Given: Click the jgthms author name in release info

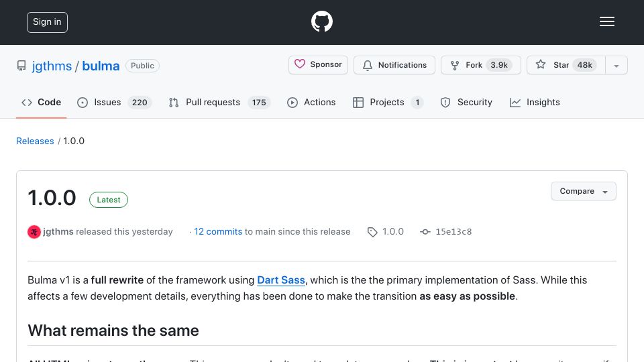Looking at the screenshot, I should [x=58, y=231].
